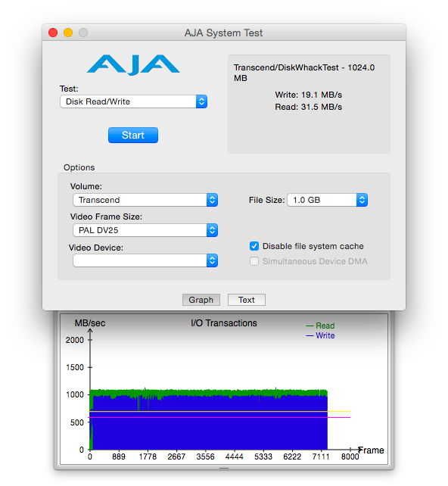
Task: Click the Frame axis label
Action: click(371, 450)
